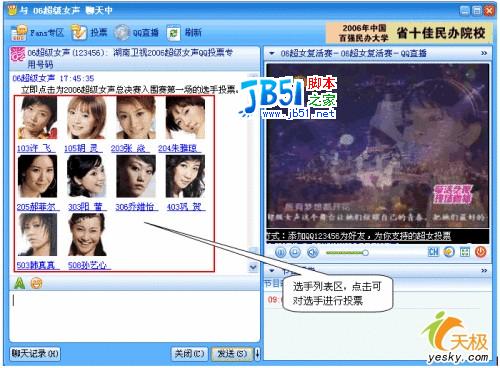Viewport: 500px width, 368px height.
Task: Toggle fullscreen video icon
Action: pos(465,252)
